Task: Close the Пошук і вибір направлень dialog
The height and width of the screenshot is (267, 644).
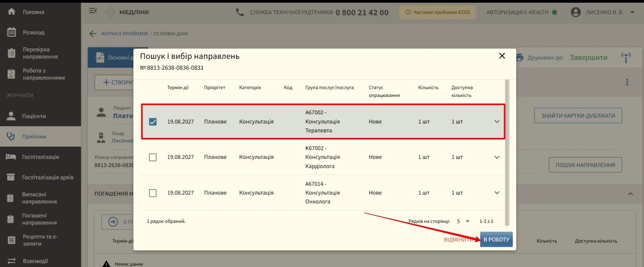Action: [x=502, y=56]
